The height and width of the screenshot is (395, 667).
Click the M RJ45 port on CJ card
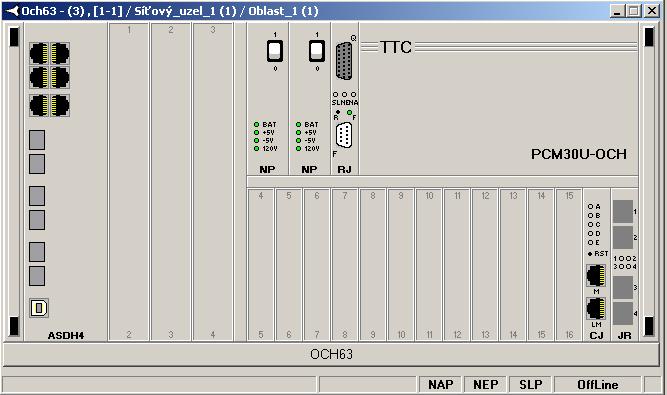coord(596,276)
